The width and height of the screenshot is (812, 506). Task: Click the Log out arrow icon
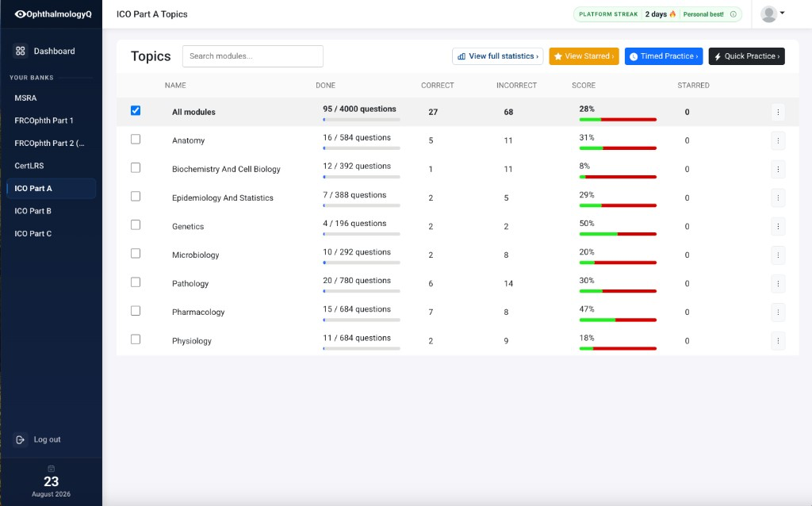(x=20, y=439)
